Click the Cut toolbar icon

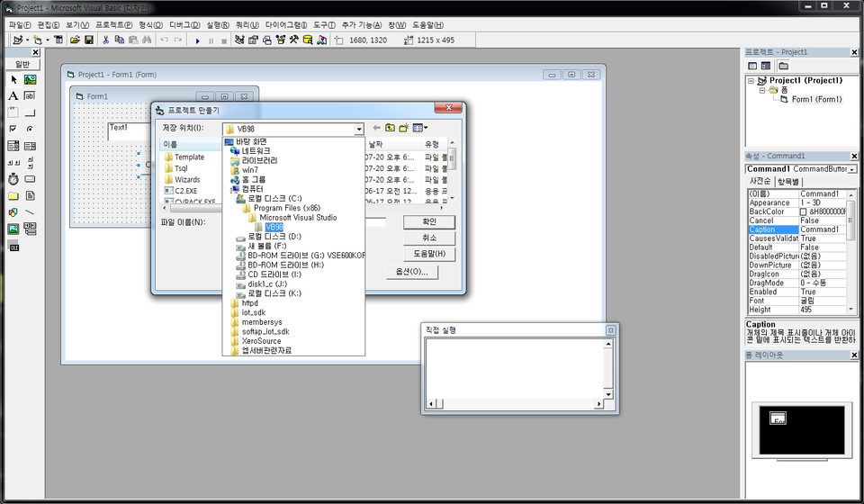coord(105,40)
